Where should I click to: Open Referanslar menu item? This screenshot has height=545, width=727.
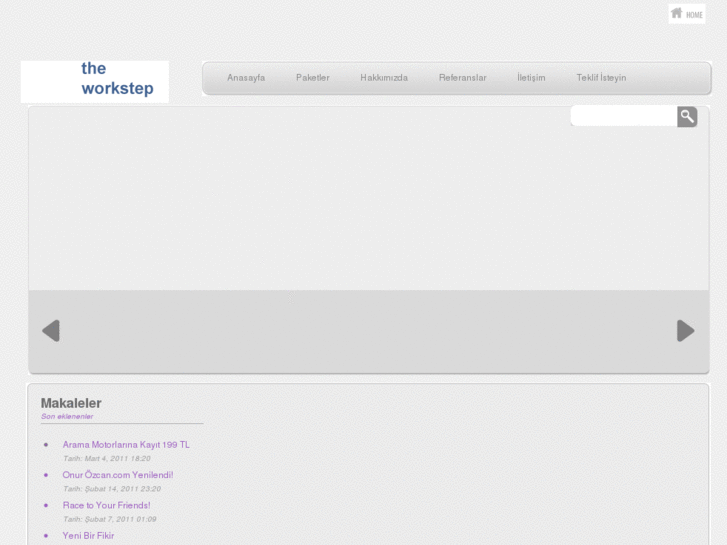coord(462,77)
